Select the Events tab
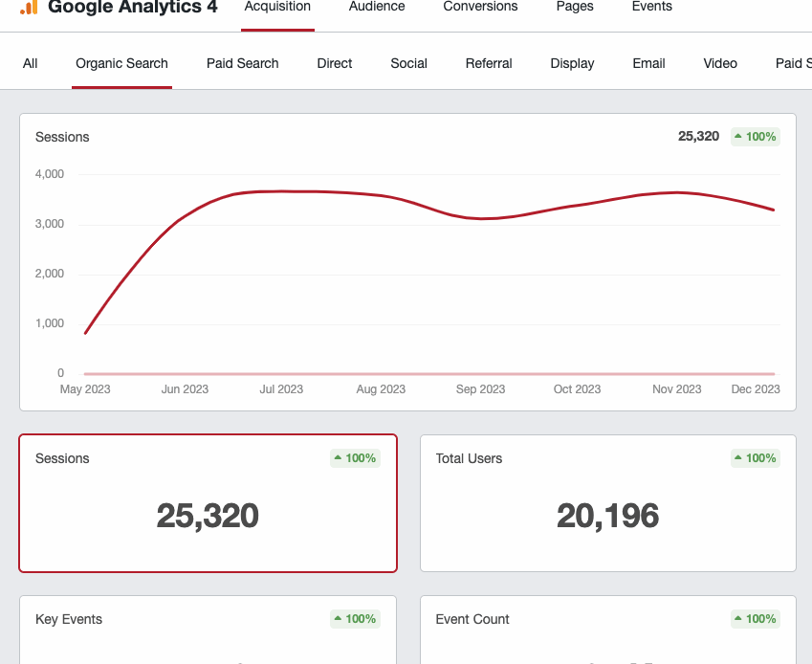The image size is (812, 664). [x=651, y=8]
